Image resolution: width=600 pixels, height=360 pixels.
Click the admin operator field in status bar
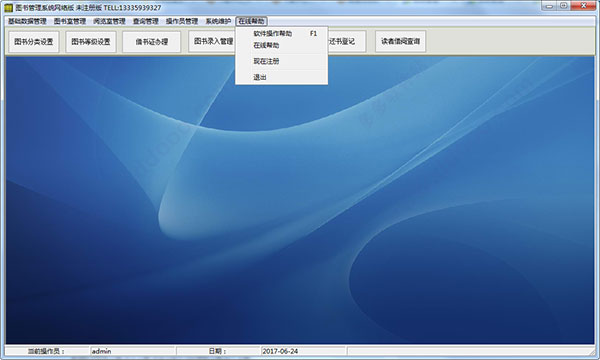coord(132,351)
